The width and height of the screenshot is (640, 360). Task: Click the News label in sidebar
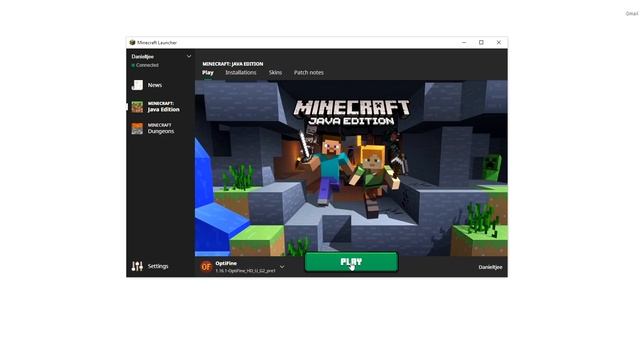pyautogui.click(x=155, y=85)
